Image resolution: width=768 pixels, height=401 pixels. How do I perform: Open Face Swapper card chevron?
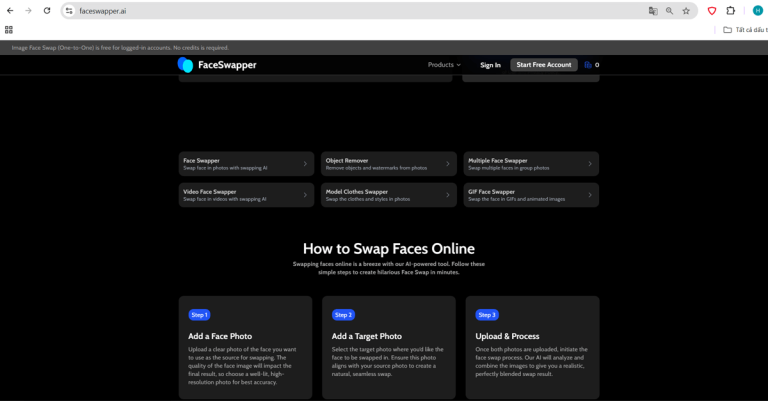(306, 164)
